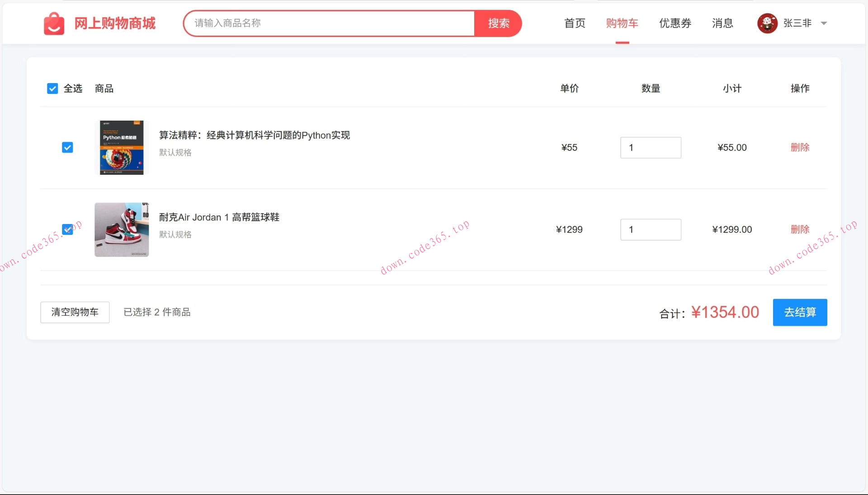Viewport: 868px width, 495px height.
Task: Click the search magnifier button
Action: pyautogui.click(x=498, y=23)
